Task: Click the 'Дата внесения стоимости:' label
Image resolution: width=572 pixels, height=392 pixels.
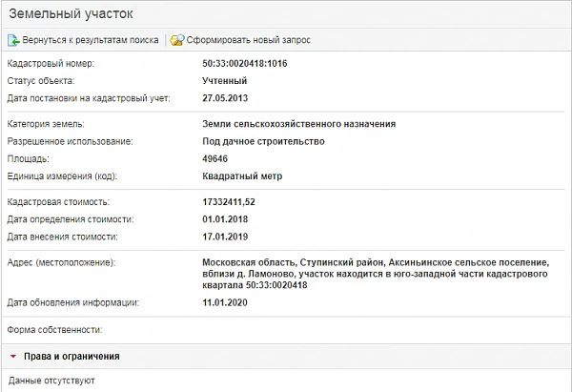Action: 62,237
